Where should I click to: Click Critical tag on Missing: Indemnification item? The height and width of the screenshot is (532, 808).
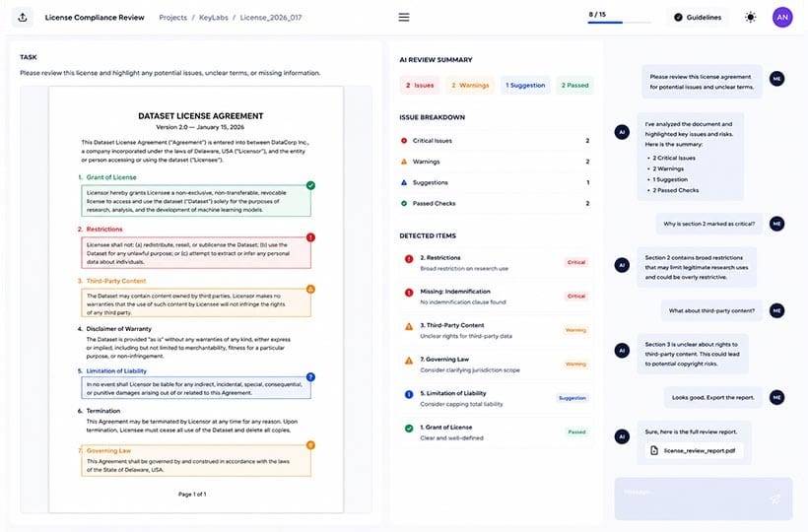click(x=576, y=297)
